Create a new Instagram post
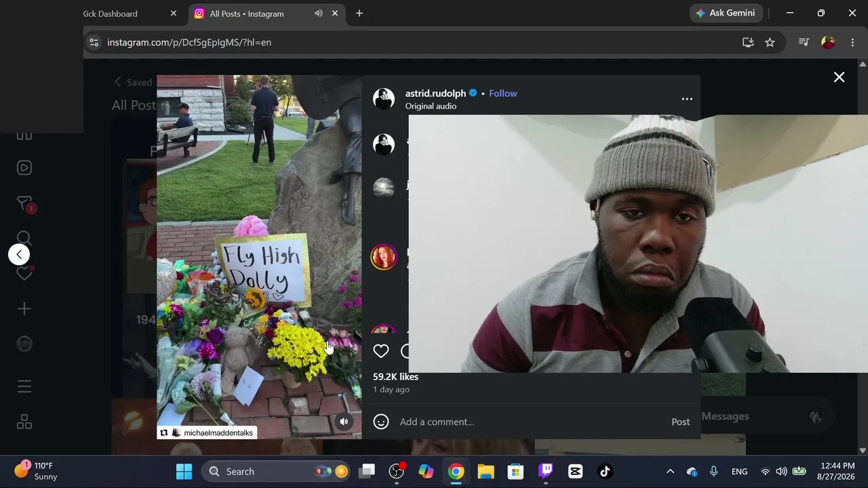Screen dimensions: 868x488 click(x=24, y=308)
